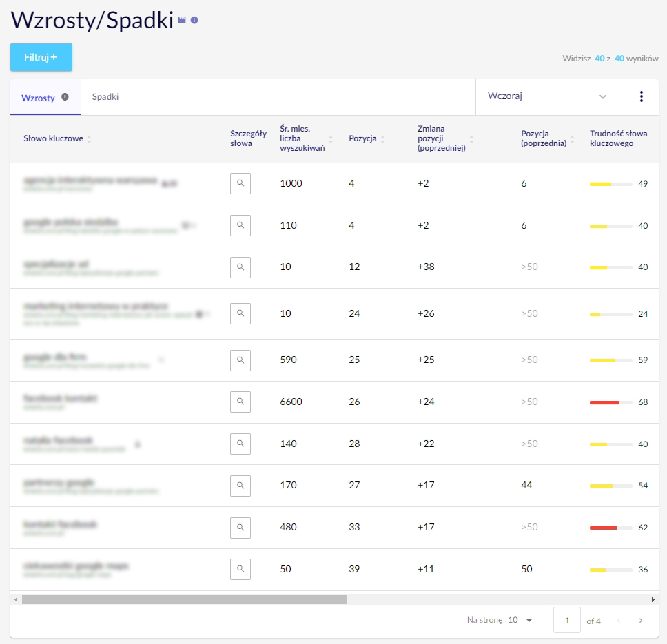Open keyword details for the 1000 searches row
667x644 pixels.
pyautogui.click(x=240, y=183)
